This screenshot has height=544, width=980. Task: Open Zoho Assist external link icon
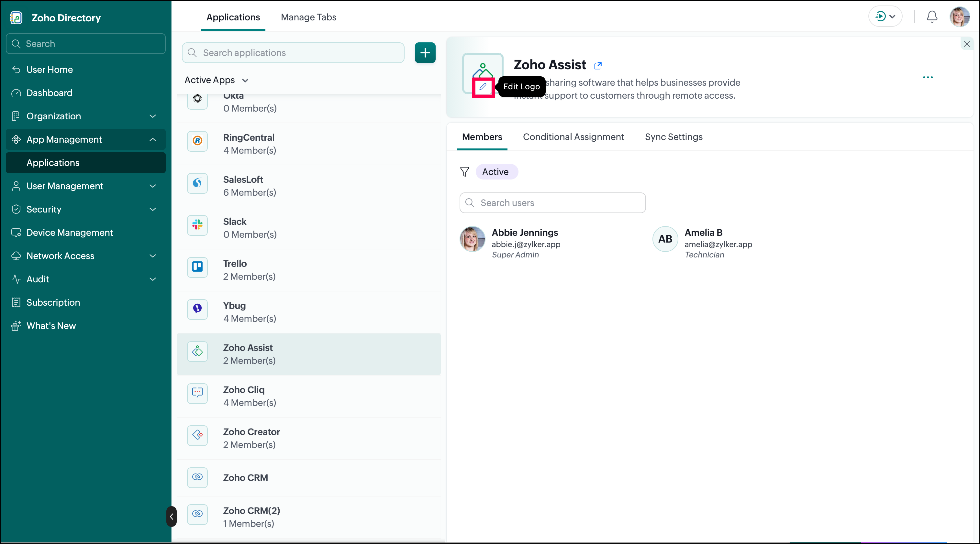pos(598,65)
